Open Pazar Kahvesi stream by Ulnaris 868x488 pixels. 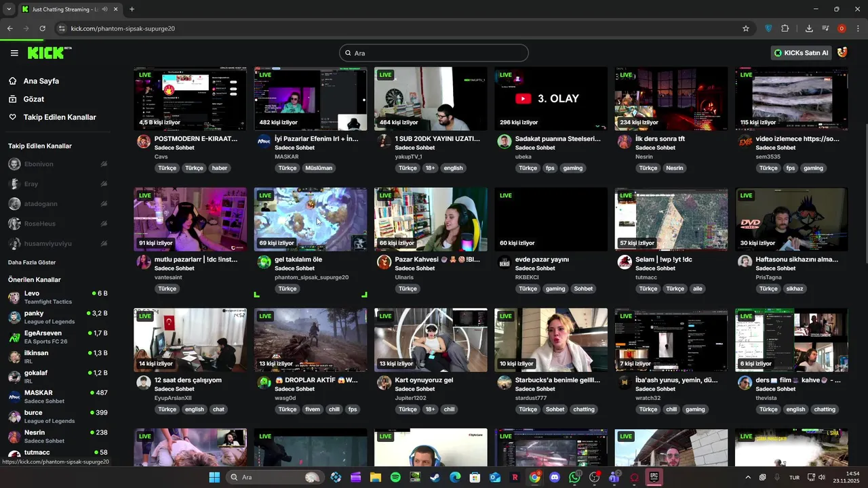(431, 220)
